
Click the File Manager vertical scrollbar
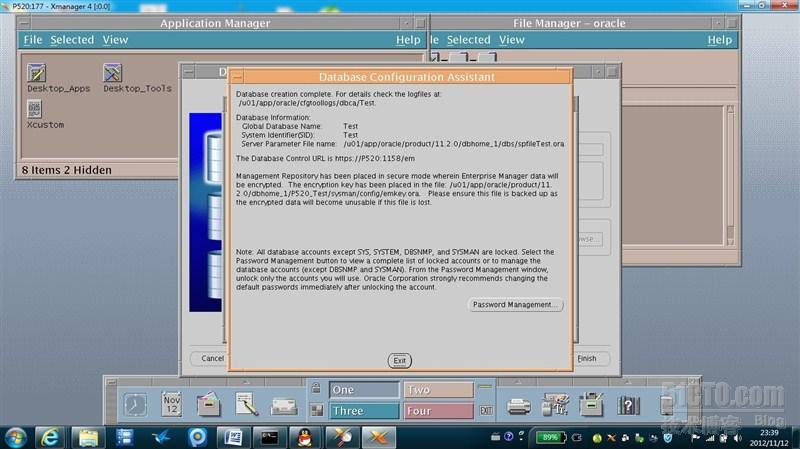point(730,176)
